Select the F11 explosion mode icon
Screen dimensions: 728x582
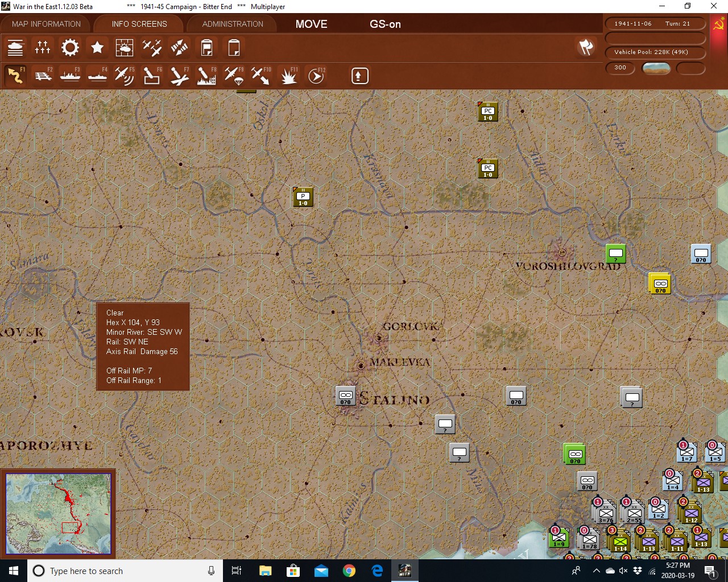(x=288, y=76)
